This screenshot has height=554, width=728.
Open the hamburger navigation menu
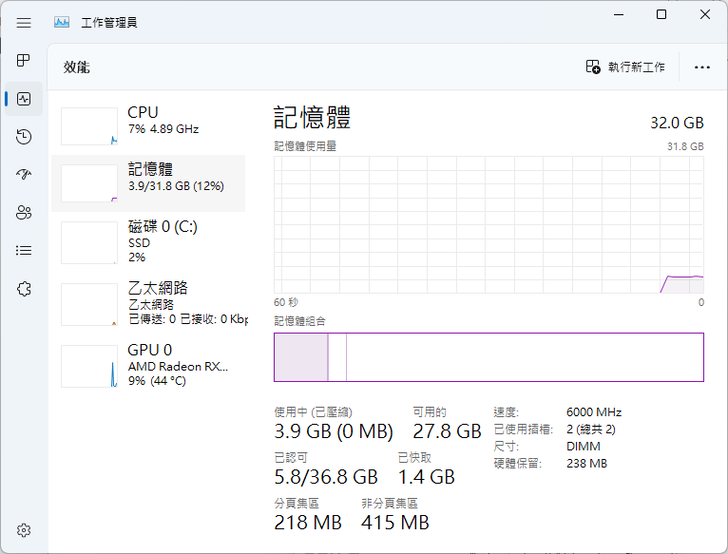[x=24, y=22]
